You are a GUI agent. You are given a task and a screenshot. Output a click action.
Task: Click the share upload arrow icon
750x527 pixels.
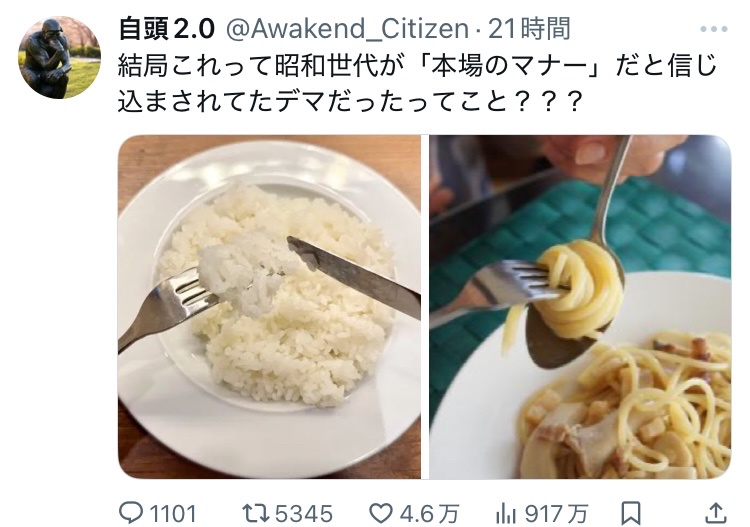point(716,513)
